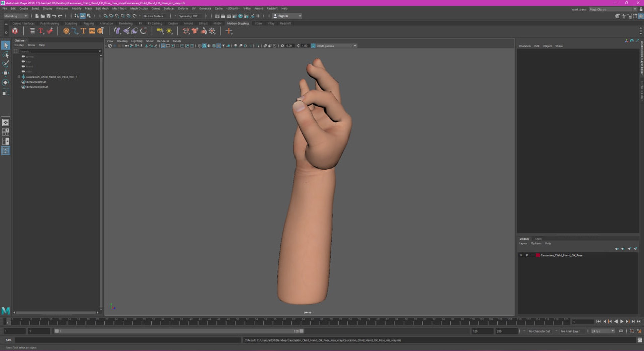The height and width of the screenshot is (351, 644).
Task: Toggle the viewport color management button
Action: (313, 46)
